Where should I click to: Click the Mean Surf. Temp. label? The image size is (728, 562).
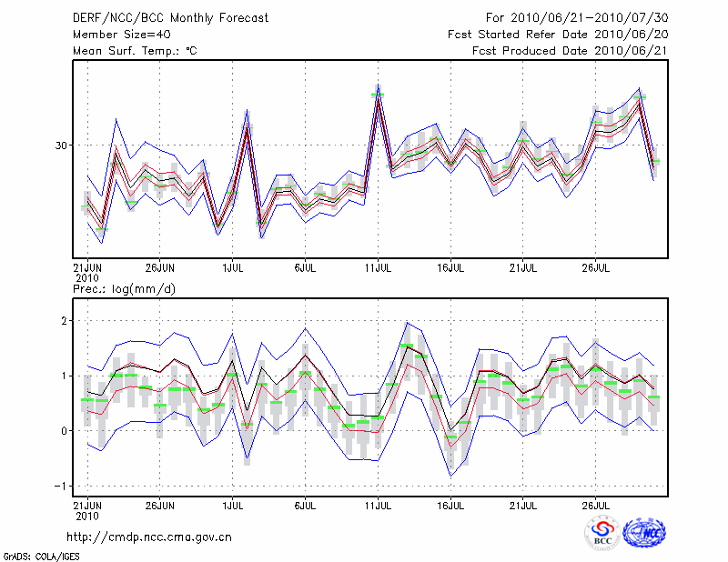[x=135, y=51]
